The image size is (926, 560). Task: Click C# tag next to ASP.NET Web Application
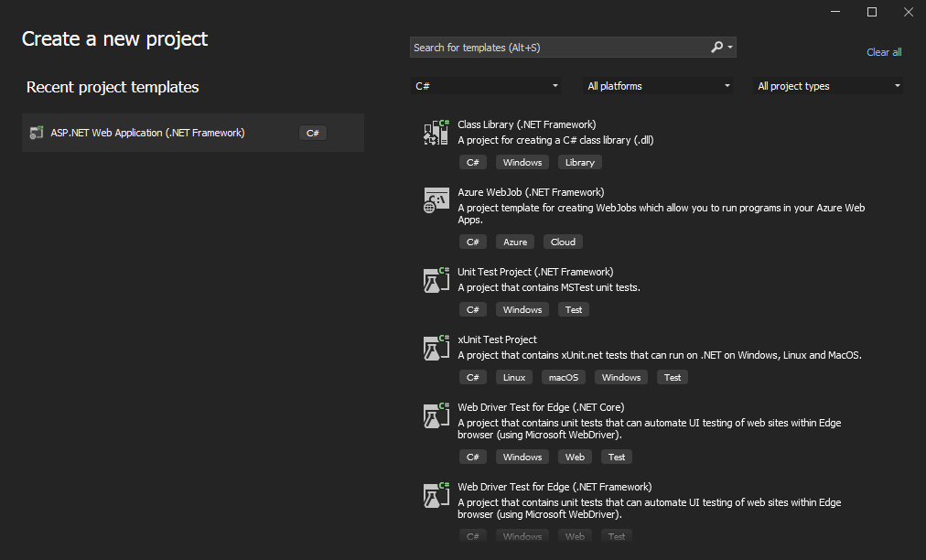pos(312,133)
